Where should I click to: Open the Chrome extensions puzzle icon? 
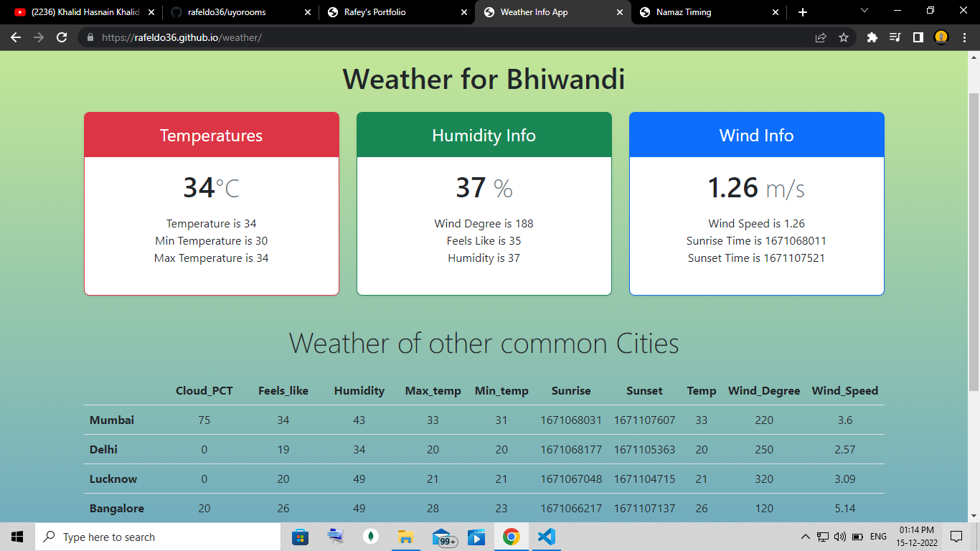click(872, 37)
